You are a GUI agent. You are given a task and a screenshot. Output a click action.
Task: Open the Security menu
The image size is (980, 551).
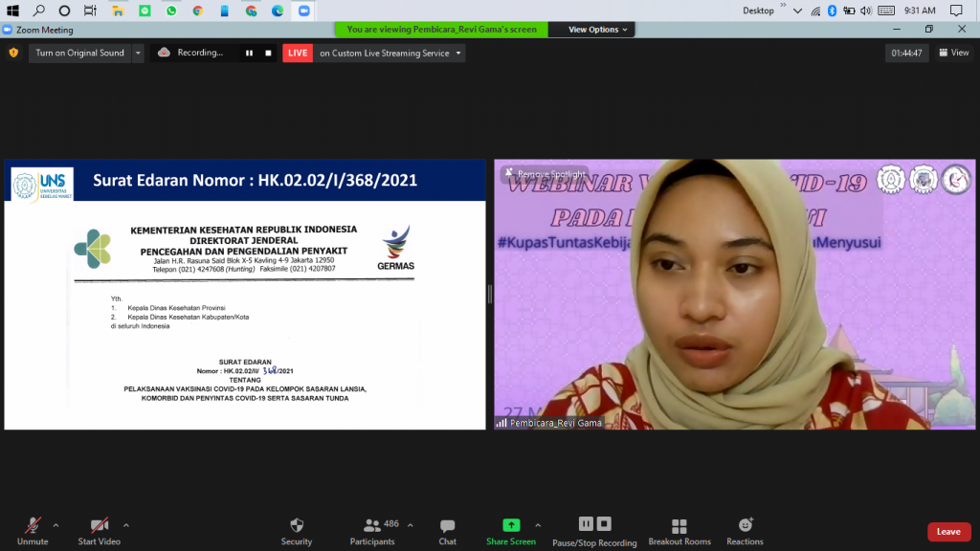[297, 532]
